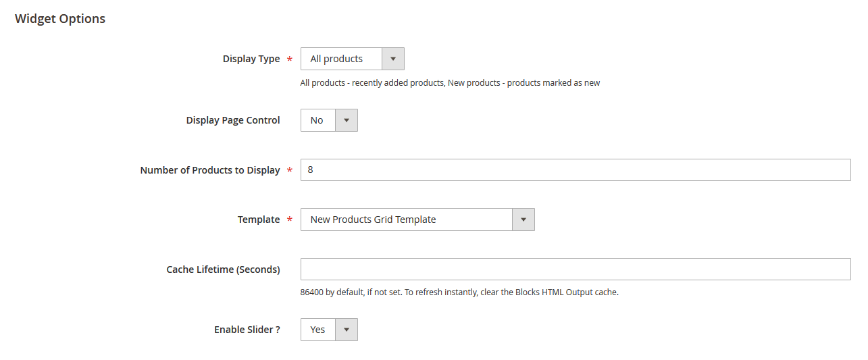Toggle Display Page Control 'No' value

tap(317, 120)
